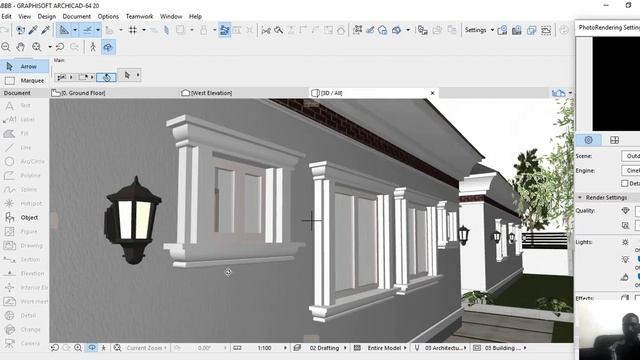Select the Text tool in the toolbox
The height and width of the screenshot is (360, 640).
pos(24,106)
